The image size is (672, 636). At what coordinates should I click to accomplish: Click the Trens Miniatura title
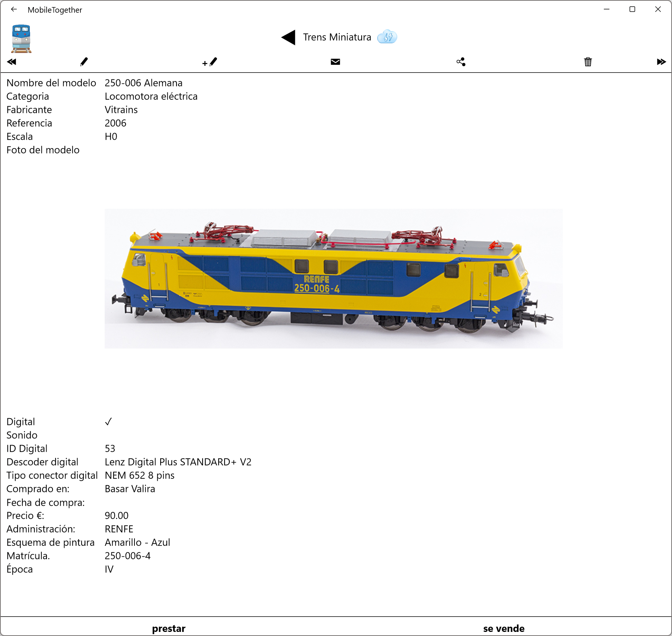click(x=337, y=37)
